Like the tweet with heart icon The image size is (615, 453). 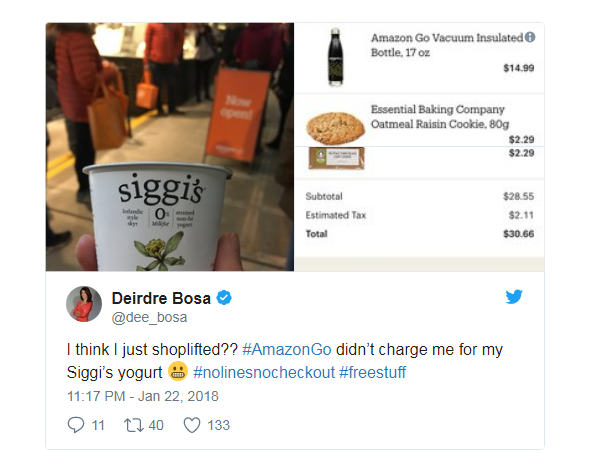point(192,425)
